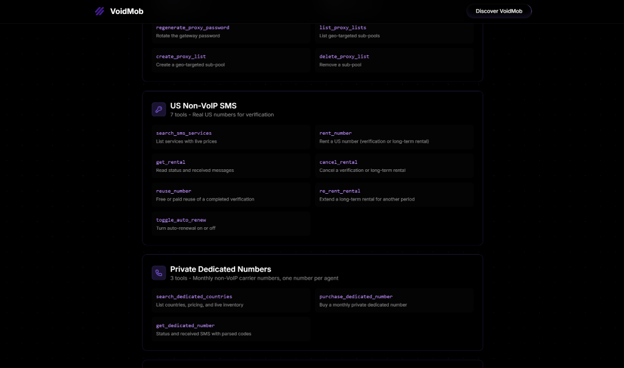The height and width of the screenshot is (368, 624).
Task: Click 'Buy a monthly private dedicated number' text
Action: [363, 305]
